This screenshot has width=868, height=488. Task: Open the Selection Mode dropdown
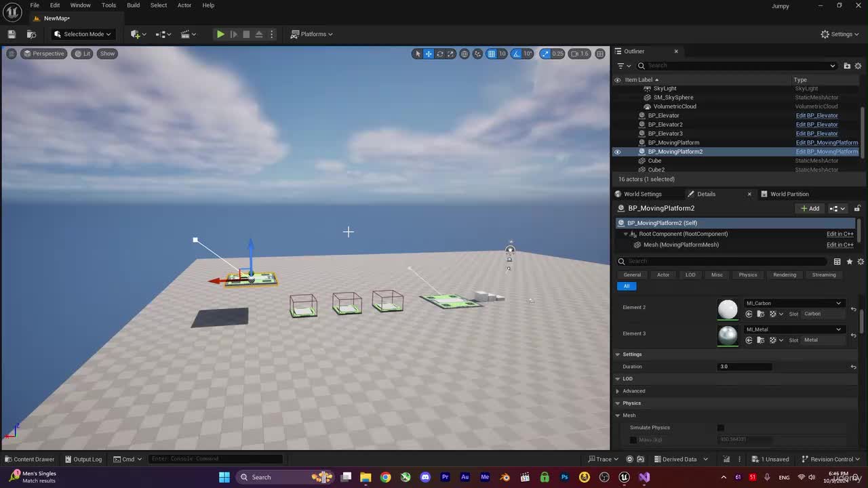[83, 34]
